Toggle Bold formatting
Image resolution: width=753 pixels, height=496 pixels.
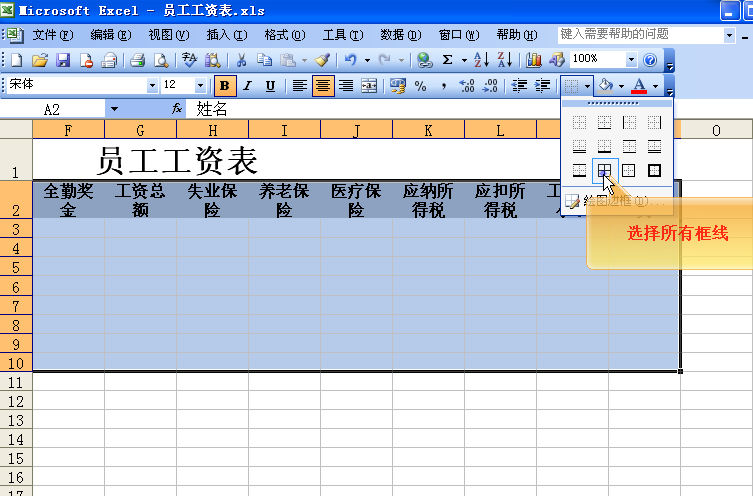pyautogui.click(x=224, y=86)
